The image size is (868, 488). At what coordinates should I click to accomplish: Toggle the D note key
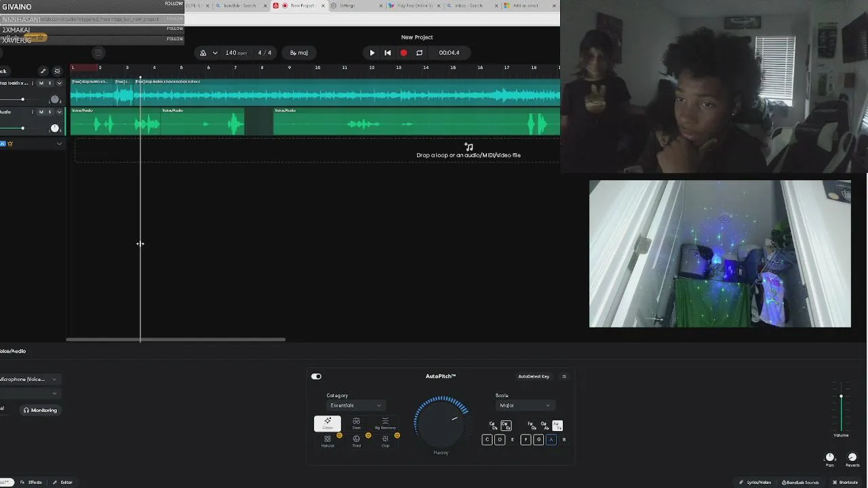(x=500, y=440)
